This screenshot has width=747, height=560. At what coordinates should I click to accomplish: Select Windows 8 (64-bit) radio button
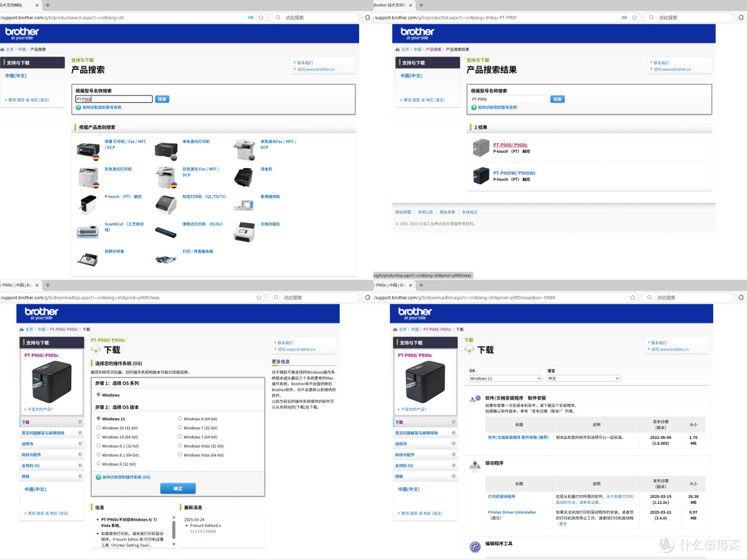click(x=180, y=418)
